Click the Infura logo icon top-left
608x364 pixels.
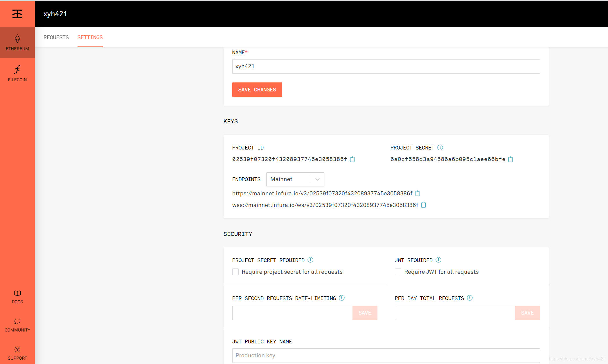(x=17, y=14)
